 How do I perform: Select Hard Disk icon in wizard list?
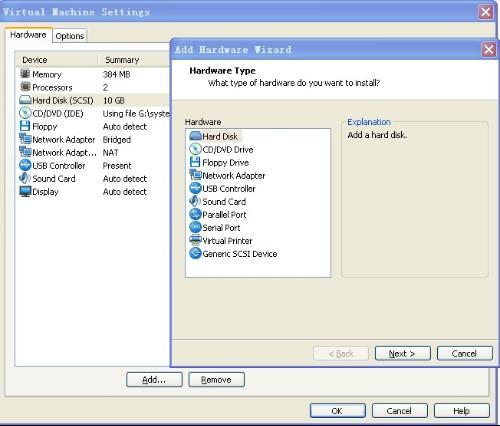tap(195, 136)
